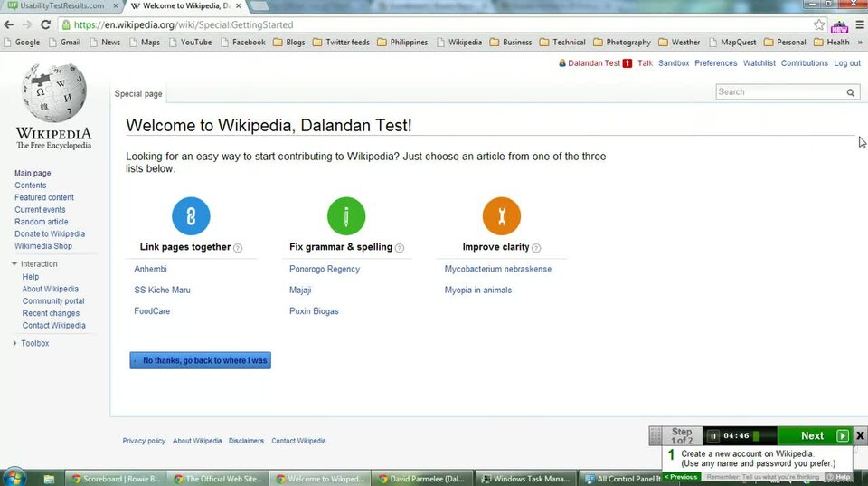Viewport: 868px width, 486px height.
Task: Open the Philippines bookmarks folder
Action: [402, 43]
